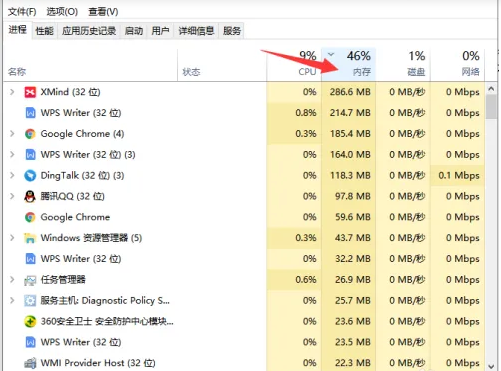
Task: Click the Windows 资源管理器 folder icon
Action: coord(30,238)
